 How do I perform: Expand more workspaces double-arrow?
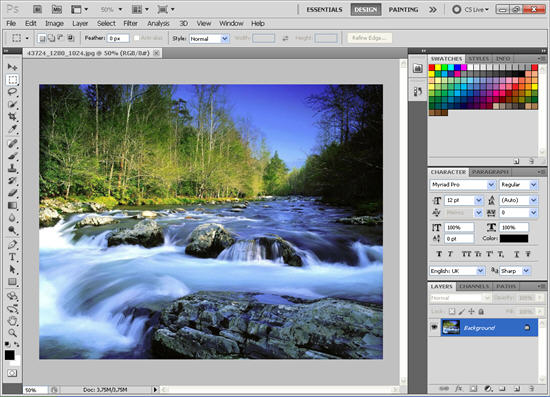433,10
